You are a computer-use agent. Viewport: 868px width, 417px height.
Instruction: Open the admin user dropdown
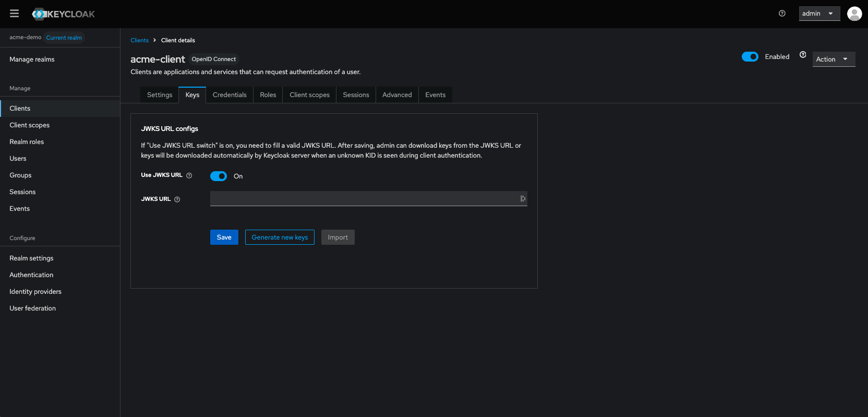[x=819, y=14]
